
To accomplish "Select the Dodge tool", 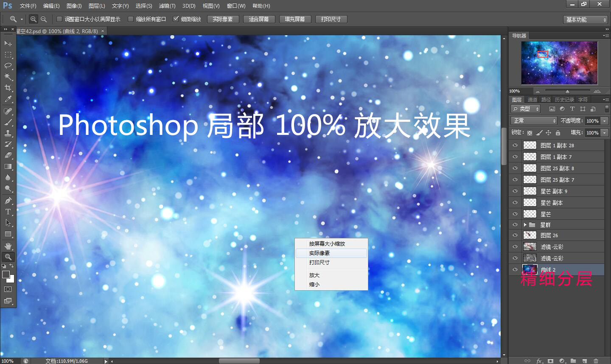I will pyautogui.click(x=8, y=188).
